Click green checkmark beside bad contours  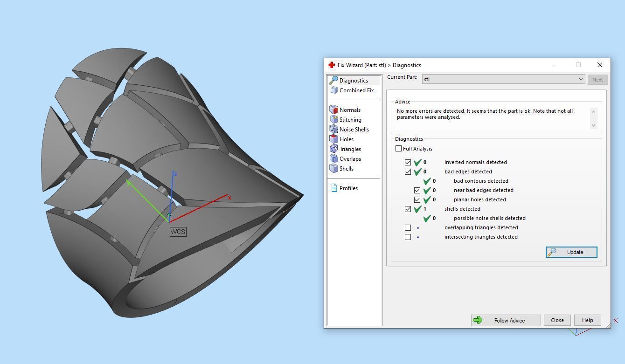click(427, 181)
